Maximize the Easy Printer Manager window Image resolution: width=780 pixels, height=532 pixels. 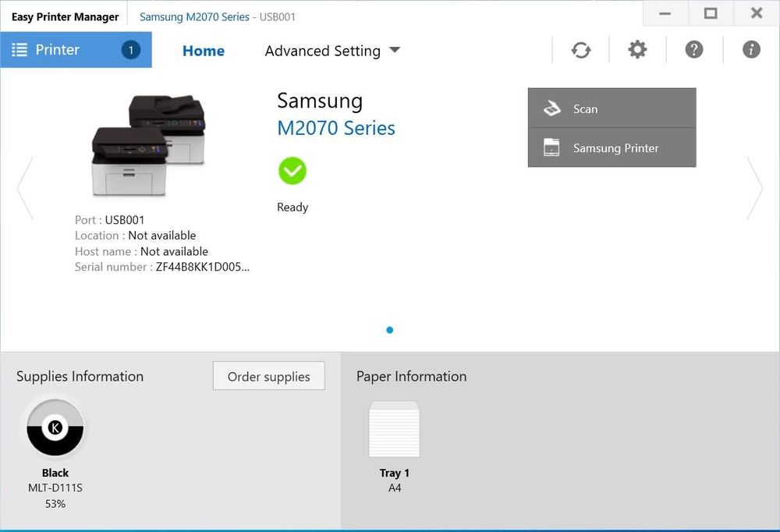(711, 13)
